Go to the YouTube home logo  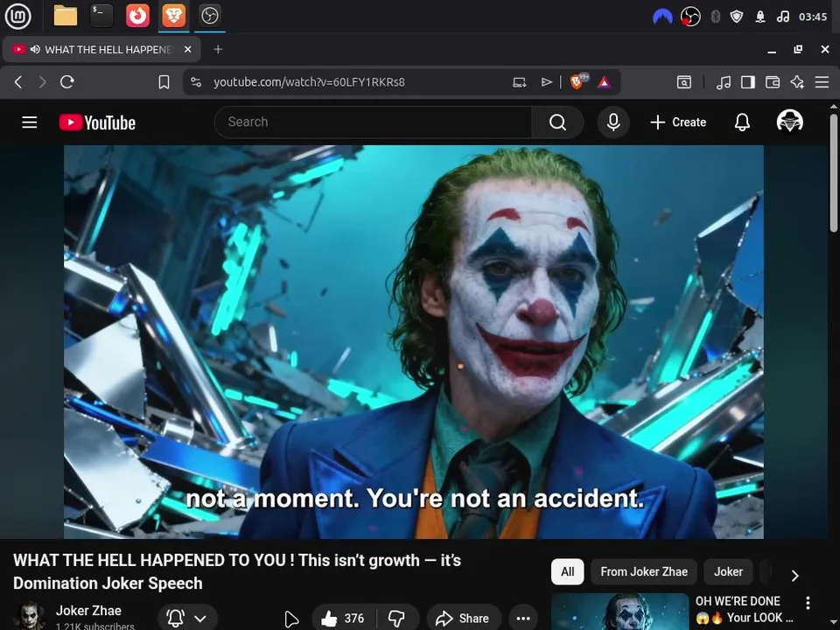(x=97, y=122)
